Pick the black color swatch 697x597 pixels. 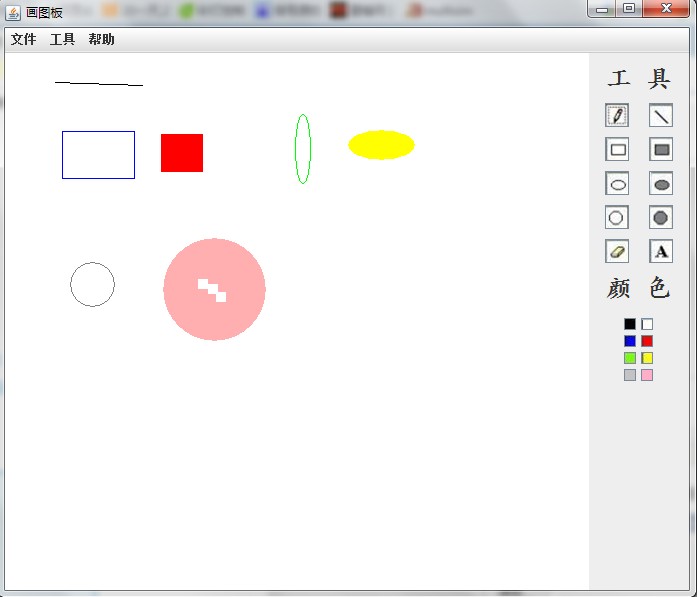[x=630, y=324]
